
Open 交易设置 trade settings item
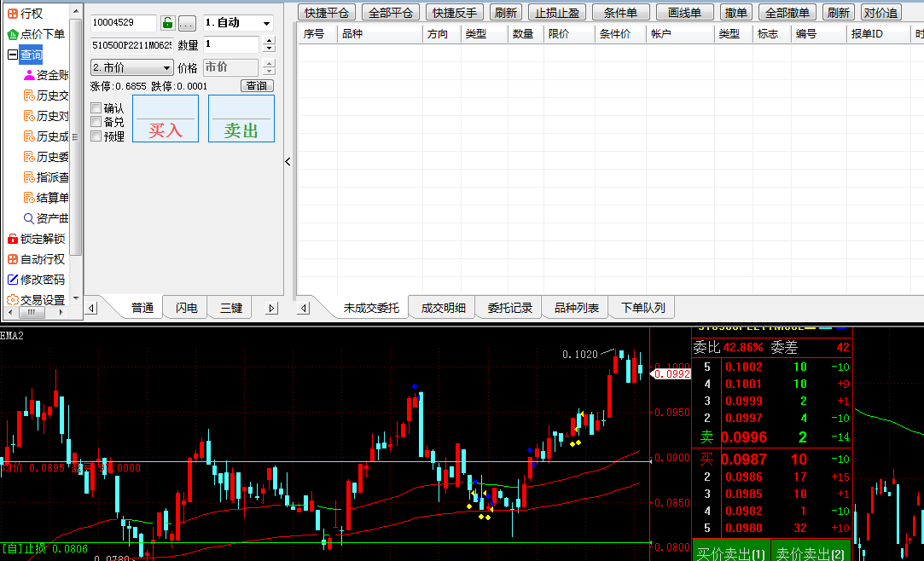pyautogui.click(x=36, y=299)
